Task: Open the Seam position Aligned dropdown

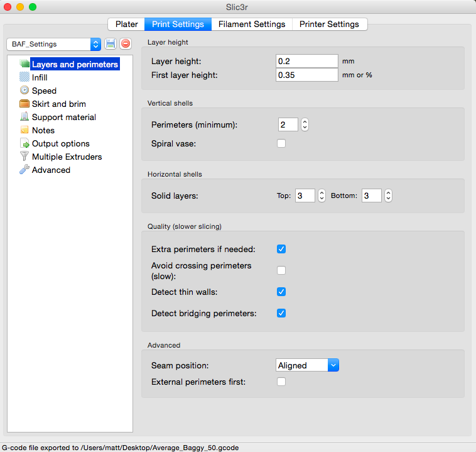Action: tap(307, 365)
